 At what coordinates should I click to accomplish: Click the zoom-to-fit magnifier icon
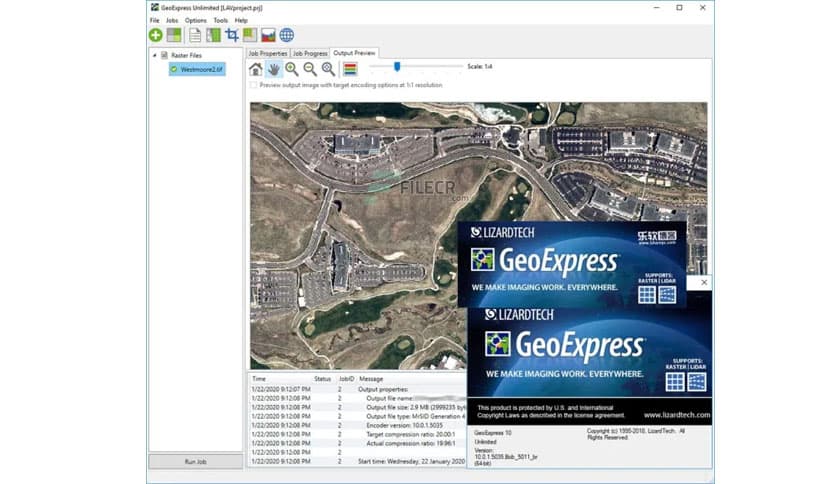[328, 69]
